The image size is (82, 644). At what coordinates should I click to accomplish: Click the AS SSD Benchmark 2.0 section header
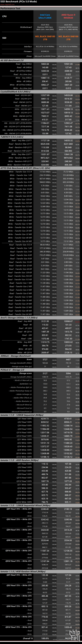point(12,60)
